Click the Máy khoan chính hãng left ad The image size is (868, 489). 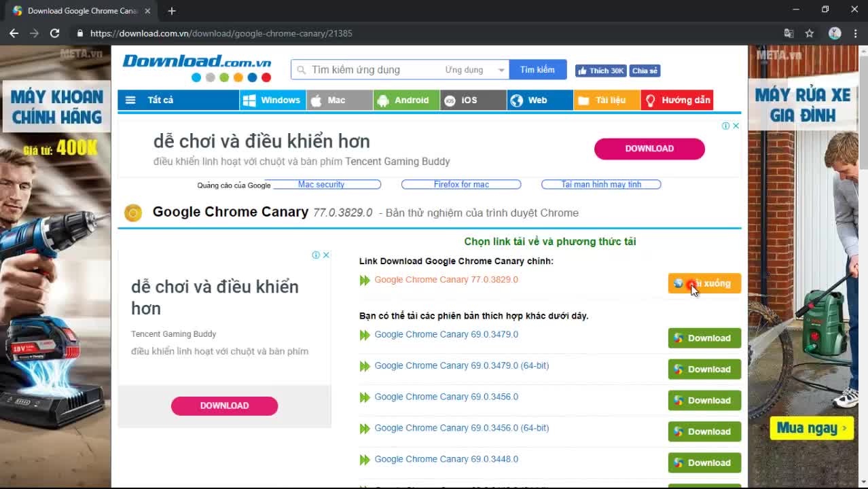(x=55, y=266)
